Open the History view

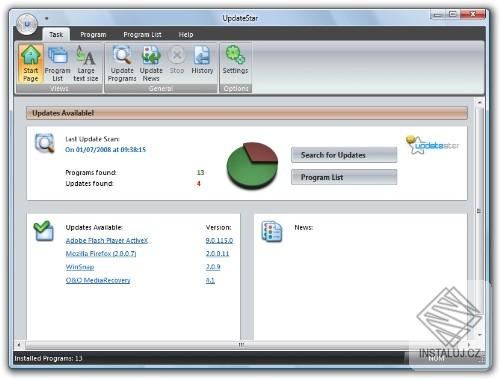202,60
